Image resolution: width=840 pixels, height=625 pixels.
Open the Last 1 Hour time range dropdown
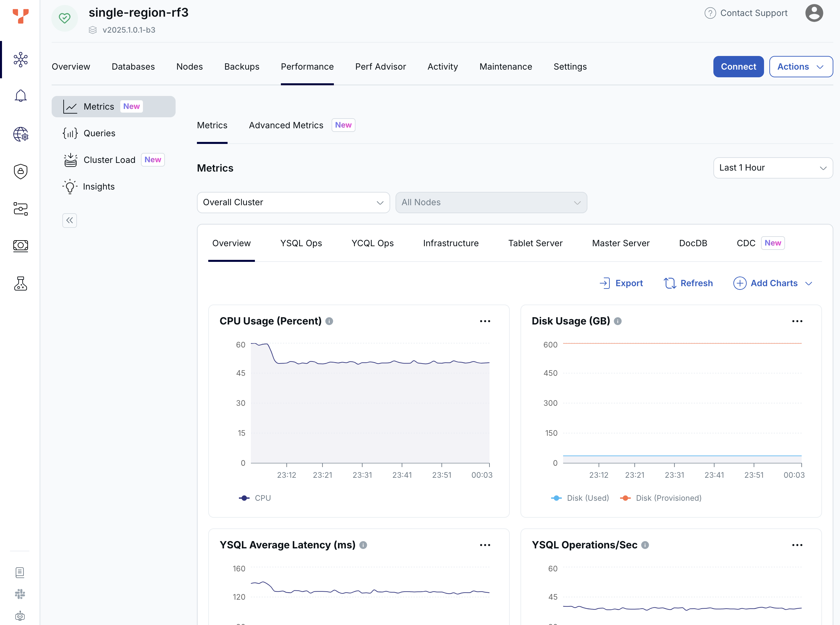(773, 168)
